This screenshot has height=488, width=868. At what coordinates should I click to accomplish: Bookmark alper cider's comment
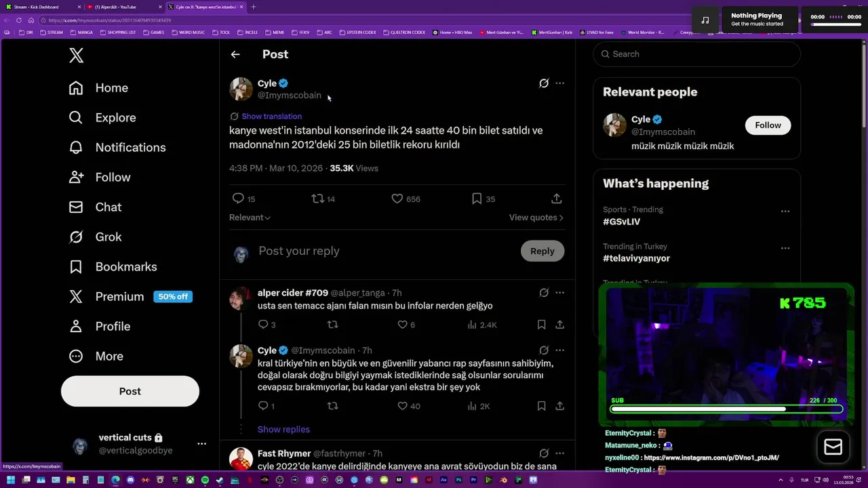[541, 325]
